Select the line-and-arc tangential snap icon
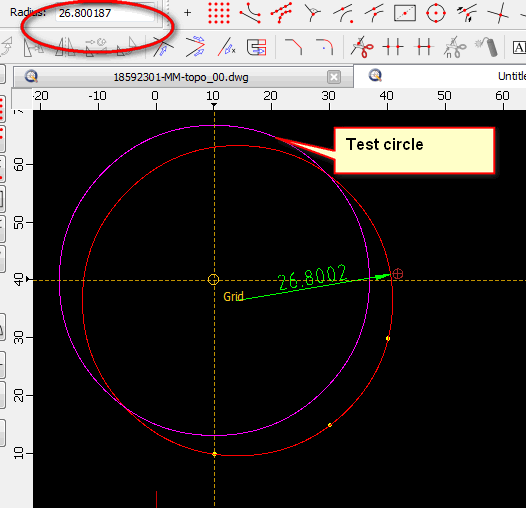The image size is (526, 508). 374,13
